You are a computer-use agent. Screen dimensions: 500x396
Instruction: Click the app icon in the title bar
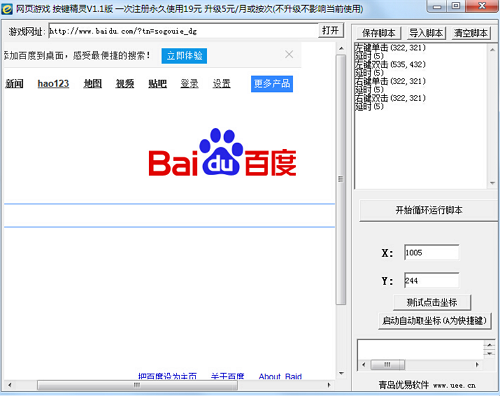pos(7,8)
